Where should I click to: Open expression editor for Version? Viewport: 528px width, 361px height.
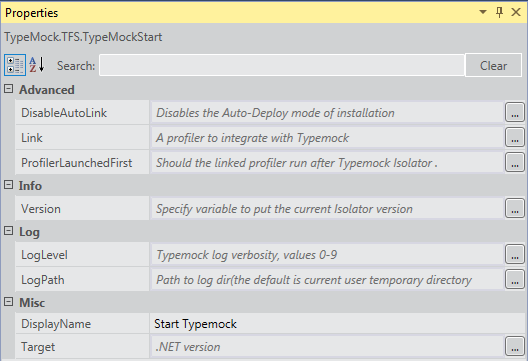click(x=515, y=208)
